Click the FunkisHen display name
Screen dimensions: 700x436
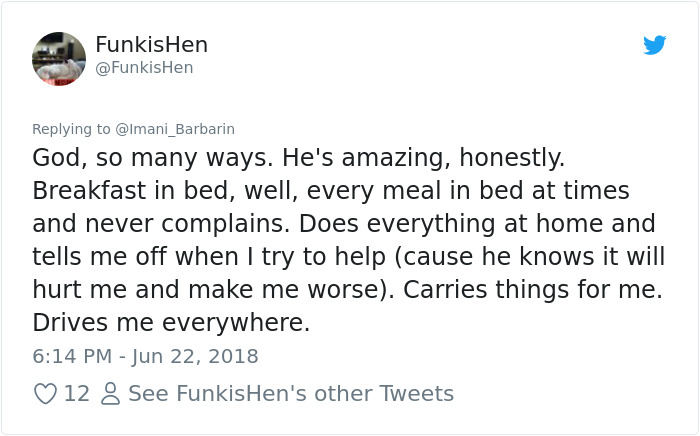pyautogui.click(x=151, y=45)
